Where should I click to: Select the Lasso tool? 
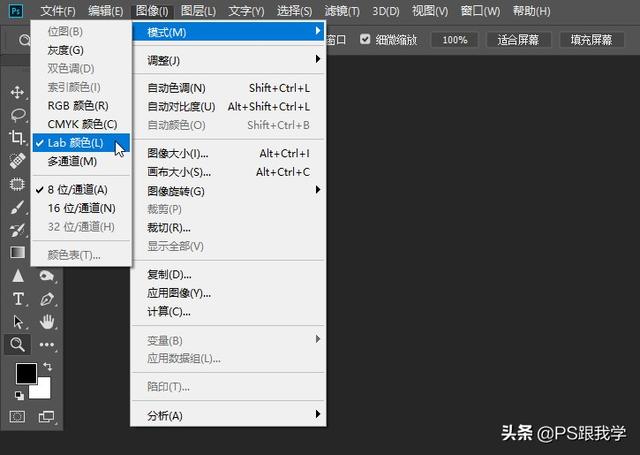point(17,115)
